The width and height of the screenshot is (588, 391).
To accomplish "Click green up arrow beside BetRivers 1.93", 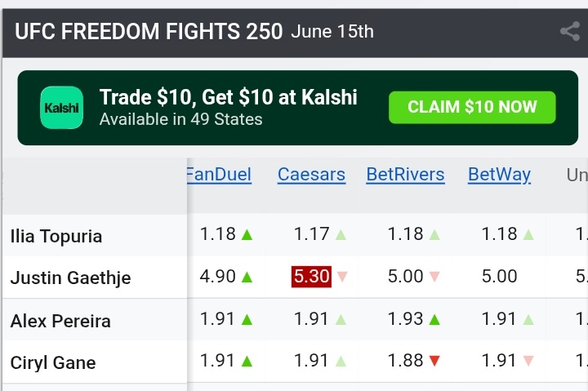I will coord(434,320).
